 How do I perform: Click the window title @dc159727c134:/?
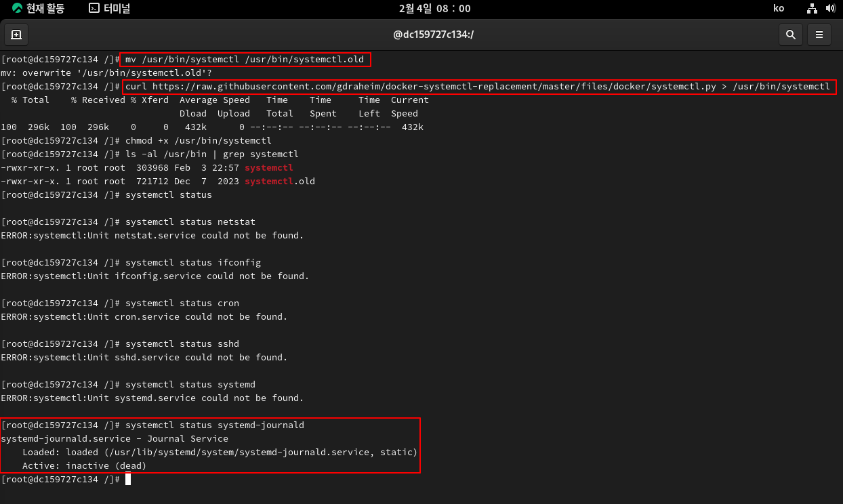(x=433, y=35)
